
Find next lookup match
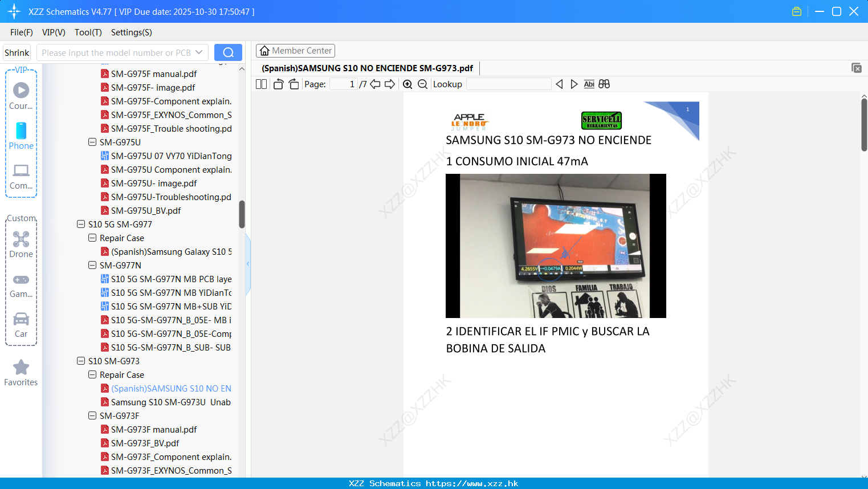pyautogui.click(x=574, y=84)
